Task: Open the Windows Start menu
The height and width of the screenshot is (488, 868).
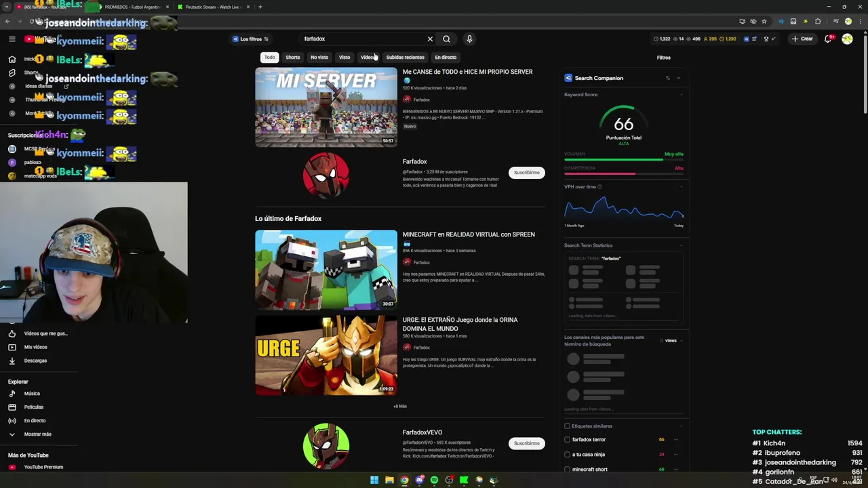Action: coord(374,480)
